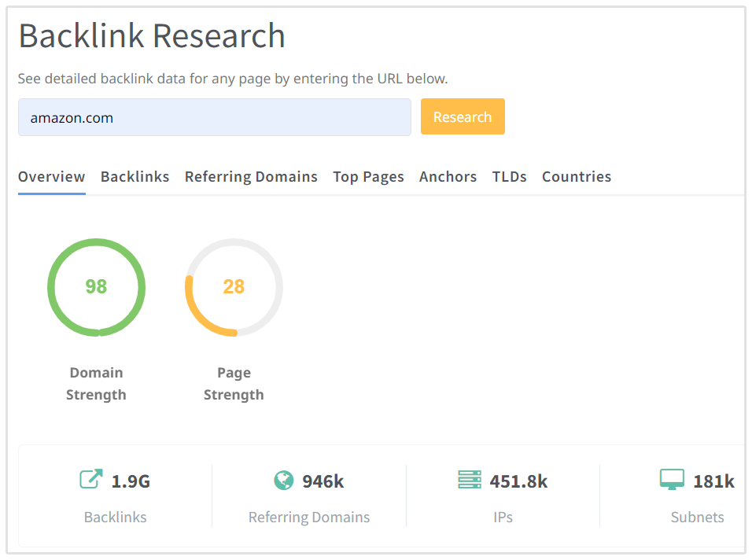Viewport: 752px width, 560px height.
Task: Switch to the TLDs tab
Action: tap(509, 177)
